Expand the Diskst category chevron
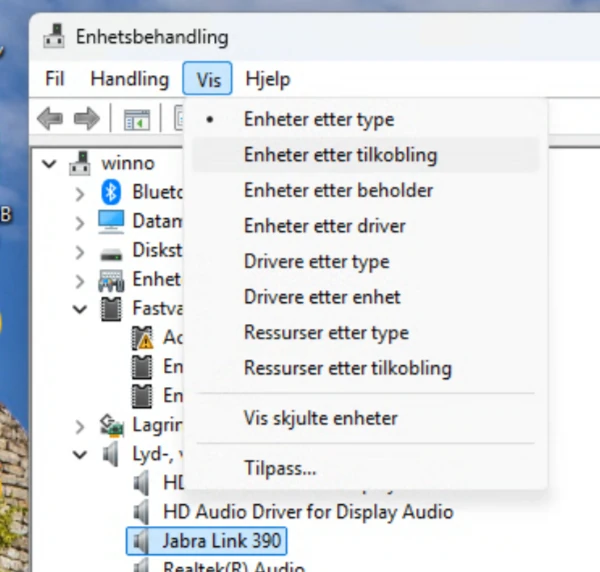 (80, 253)
